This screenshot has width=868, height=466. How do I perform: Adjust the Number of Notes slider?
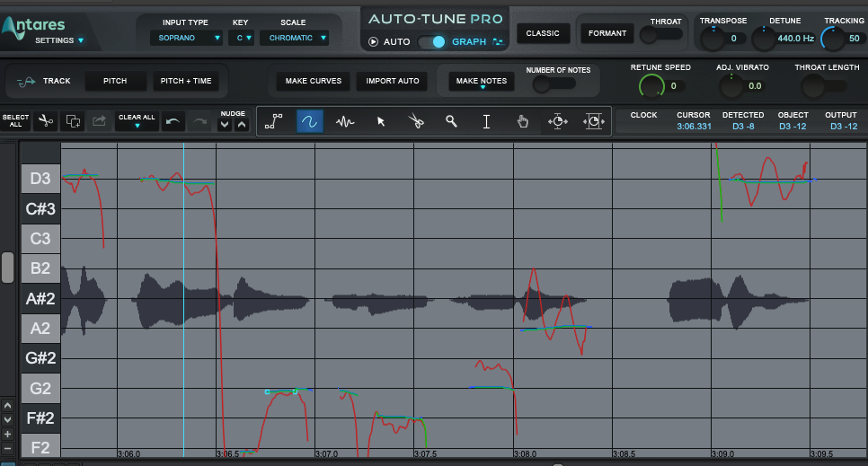tap(554, 84)
